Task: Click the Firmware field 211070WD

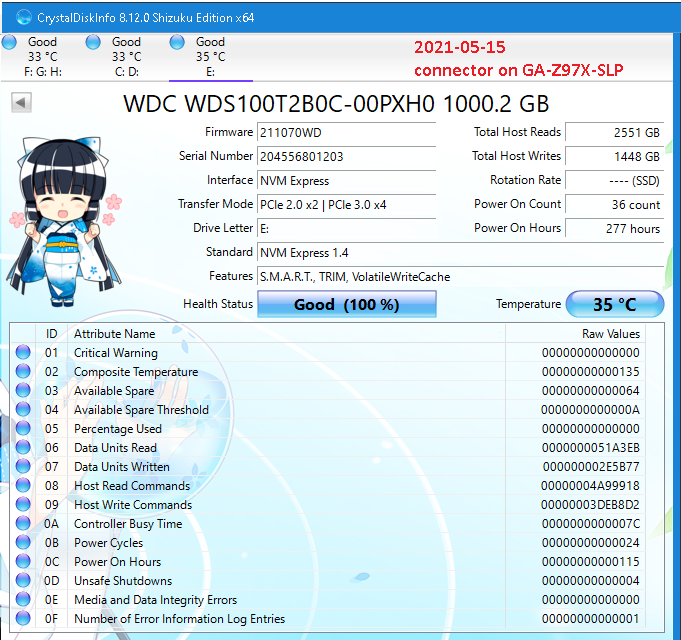Action: pos(347,132)
